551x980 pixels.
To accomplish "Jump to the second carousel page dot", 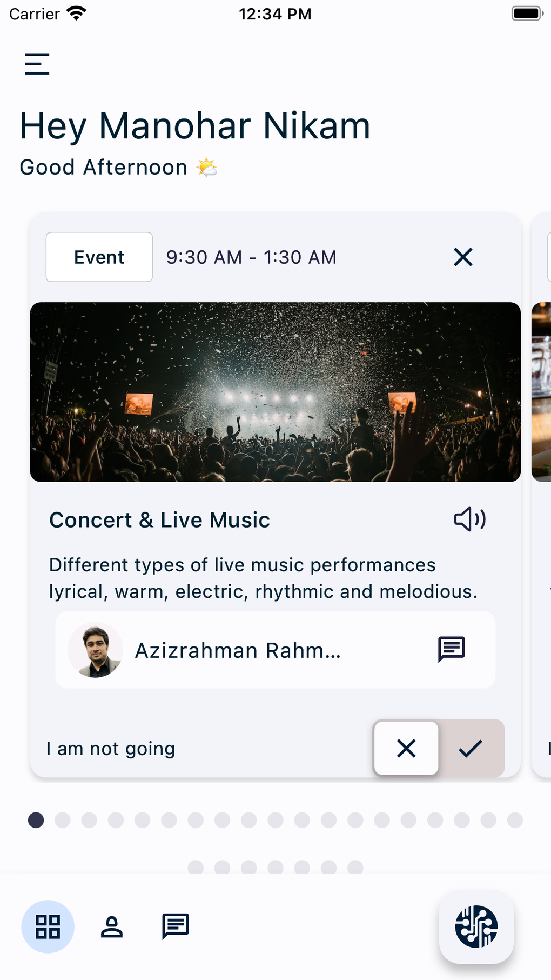I will (63, 820).
